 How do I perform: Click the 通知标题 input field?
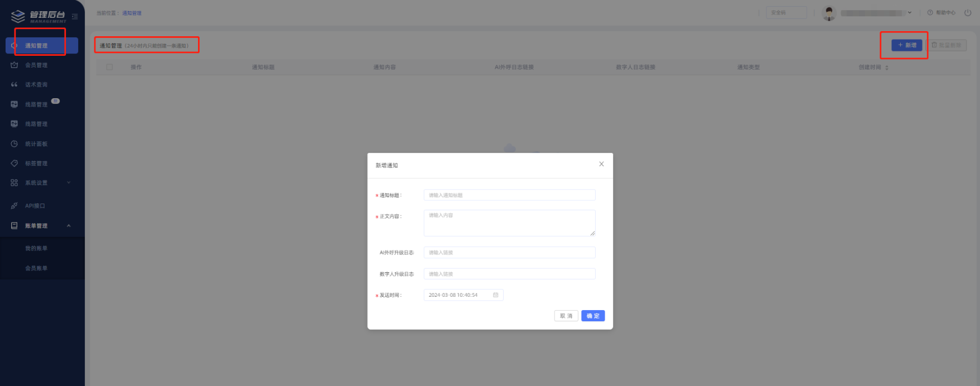509,195
